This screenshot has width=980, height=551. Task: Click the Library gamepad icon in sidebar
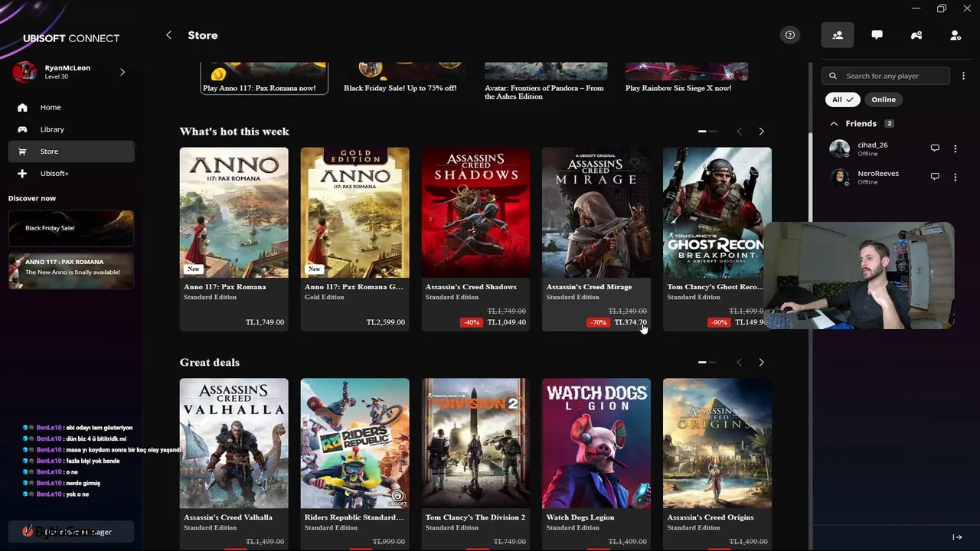22,129
